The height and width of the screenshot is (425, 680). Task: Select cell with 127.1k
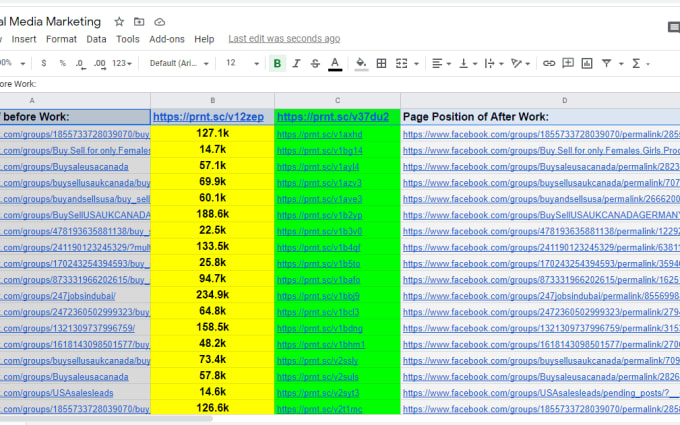click(212, 133)
